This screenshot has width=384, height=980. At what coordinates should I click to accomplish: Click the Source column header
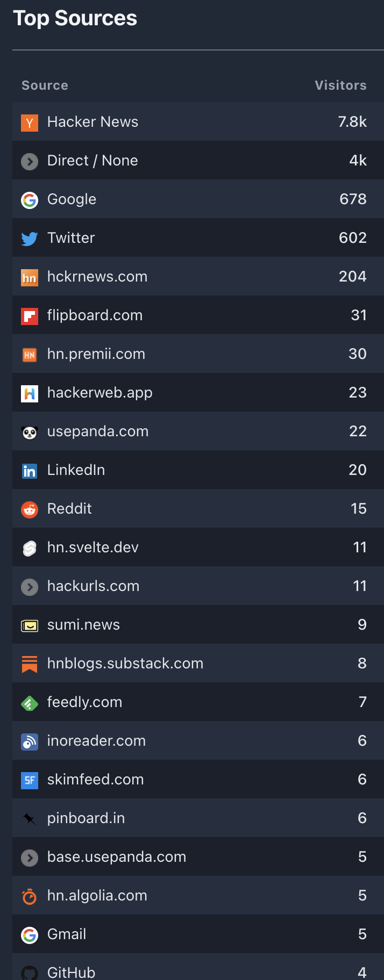pyautogui.click(x=45, y=85)
